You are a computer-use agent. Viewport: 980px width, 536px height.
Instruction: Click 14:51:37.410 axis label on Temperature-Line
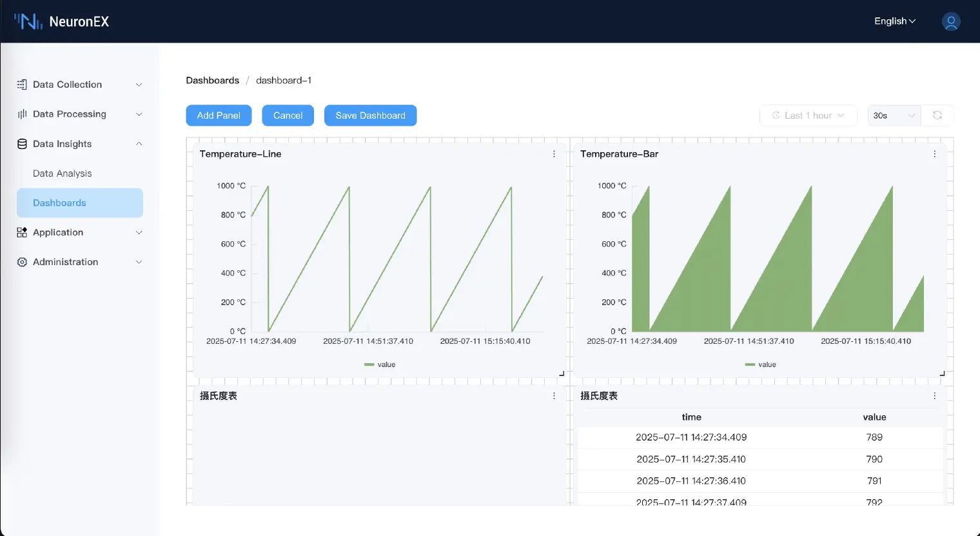click(x=368, y=341)
